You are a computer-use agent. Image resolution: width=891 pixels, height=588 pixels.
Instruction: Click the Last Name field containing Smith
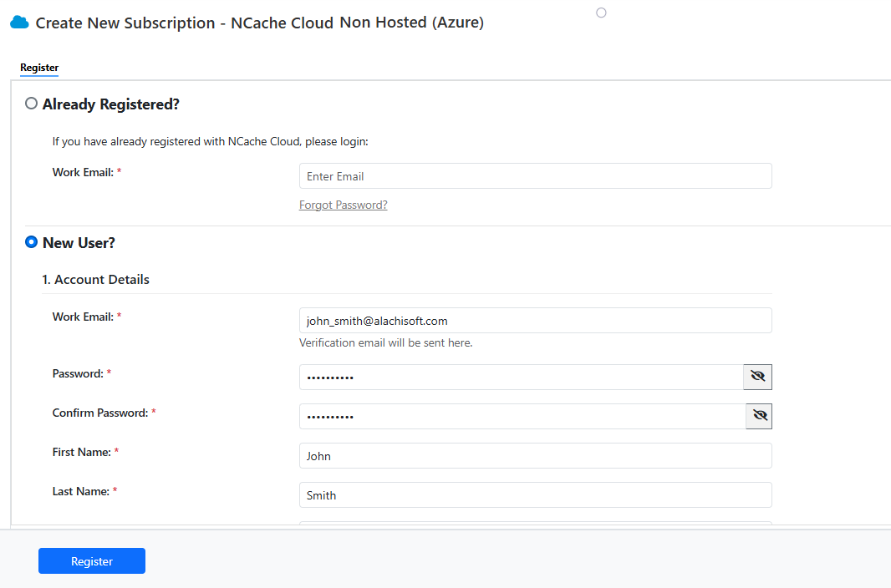pyautogui.click(x=535, y=495)
